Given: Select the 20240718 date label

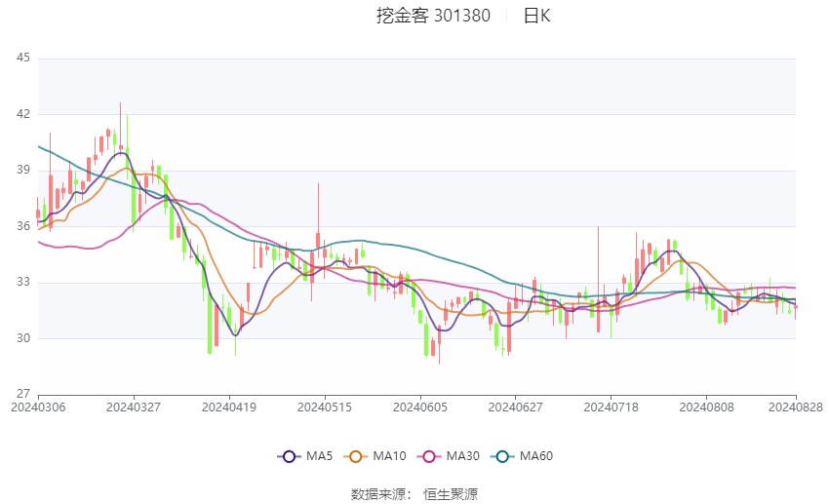Looking at the screenshot, I should pyautogui.click(x=612, y=407).
